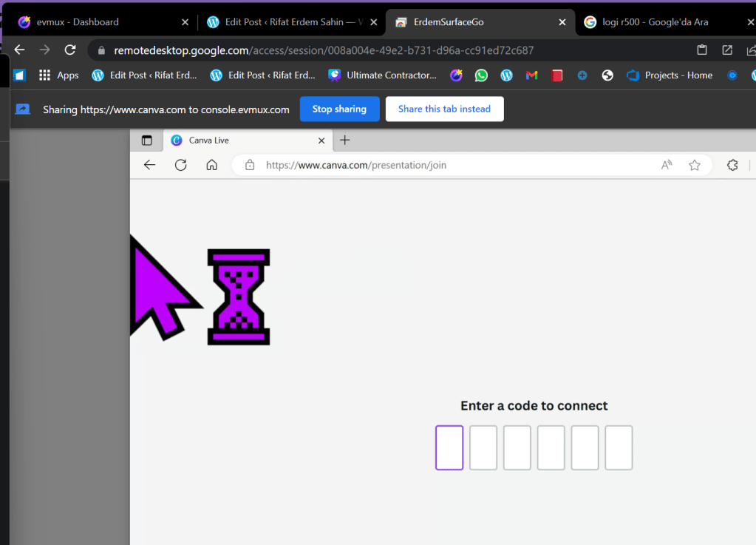Open the Projects - Home bookmark
The image size is (756, 545).
[x=670, y=75]
